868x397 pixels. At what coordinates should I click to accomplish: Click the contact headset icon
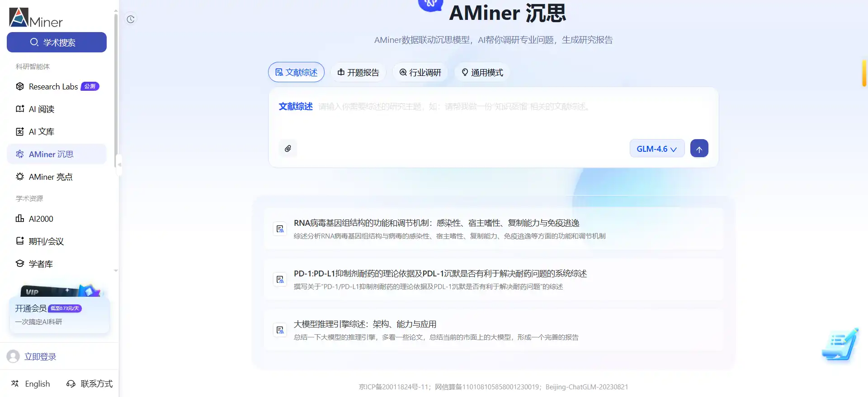(x=71, y=384)
